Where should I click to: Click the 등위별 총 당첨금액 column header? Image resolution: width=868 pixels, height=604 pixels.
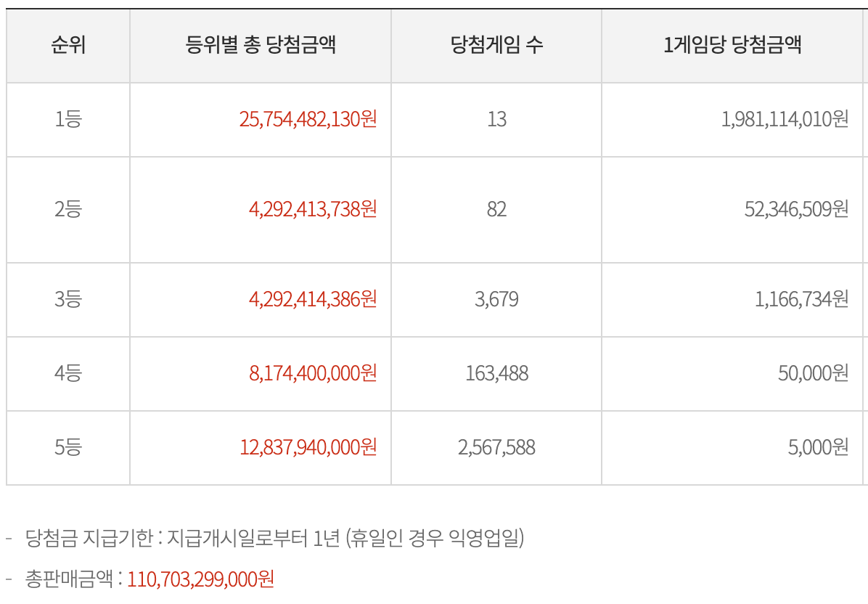click(x=261, y=46)
